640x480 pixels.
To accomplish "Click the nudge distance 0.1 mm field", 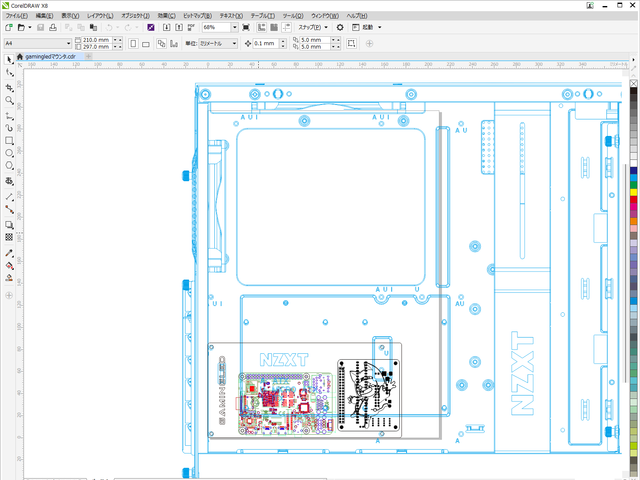I will click(x=268, y=43).
